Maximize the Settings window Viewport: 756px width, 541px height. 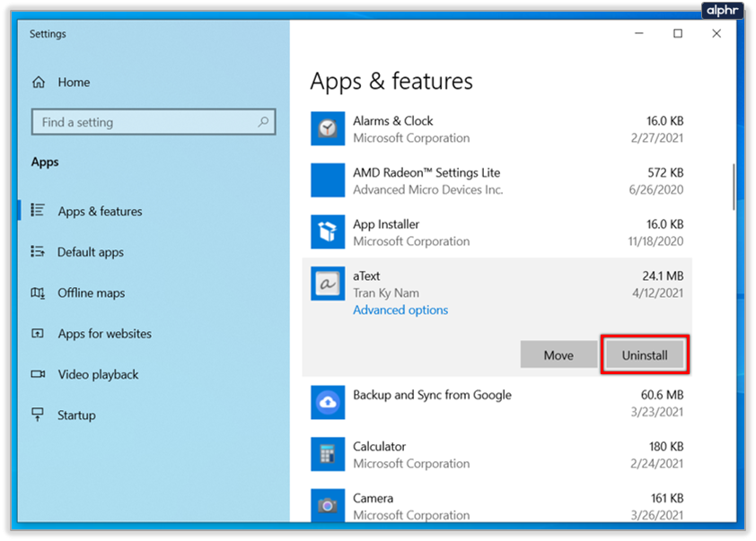pos(678,33)
